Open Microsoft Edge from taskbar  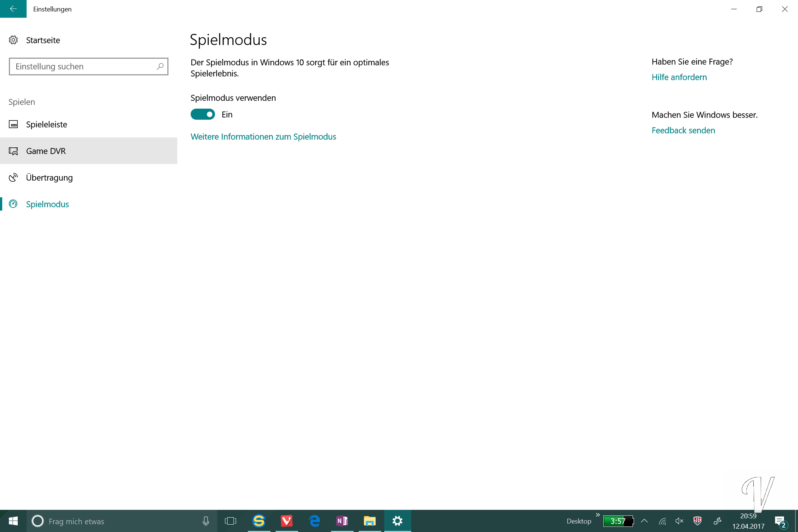pyautogui.click(x=314, y=521)
